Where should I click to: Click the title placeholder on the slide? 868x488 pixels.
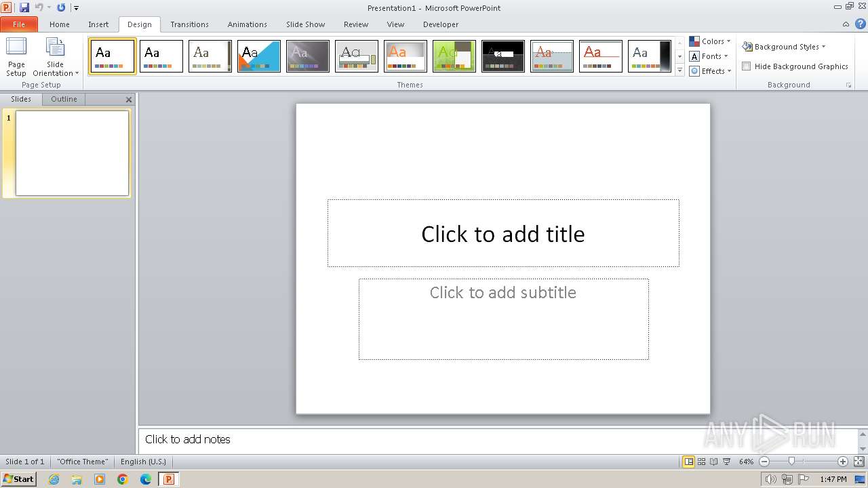(503, 233)
